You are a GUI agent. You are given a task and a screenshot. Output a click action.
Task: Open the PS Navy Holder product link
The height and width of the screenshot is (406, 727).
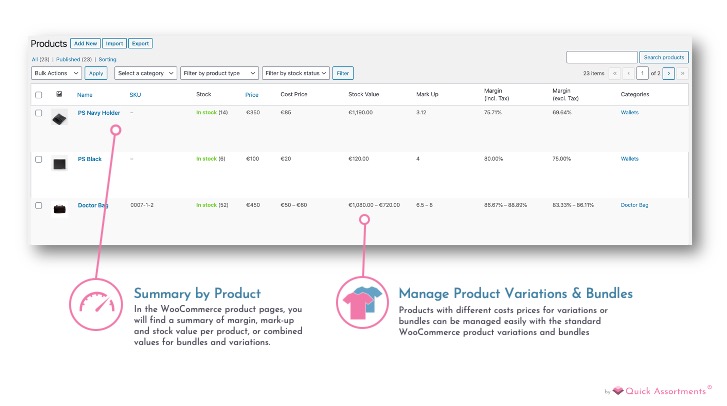tap(99, 113)
